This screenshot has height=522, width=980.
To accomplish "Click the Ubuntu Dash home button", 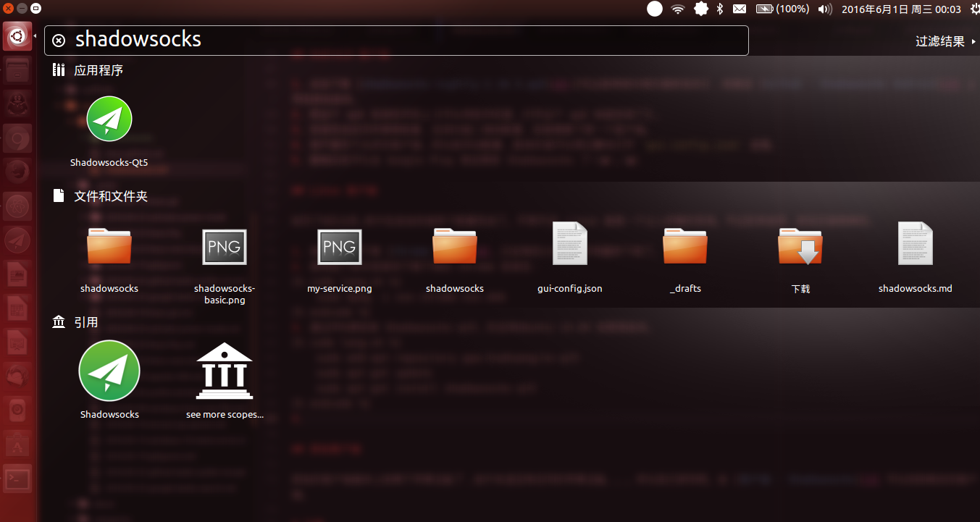I will [x=17, y=35].
